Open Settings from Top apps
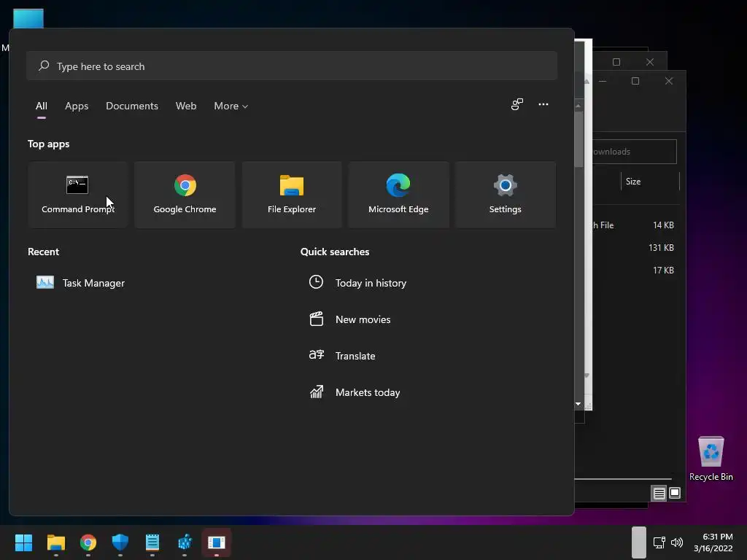The width and height of the screenshot is (747, 560). point(505,195)
